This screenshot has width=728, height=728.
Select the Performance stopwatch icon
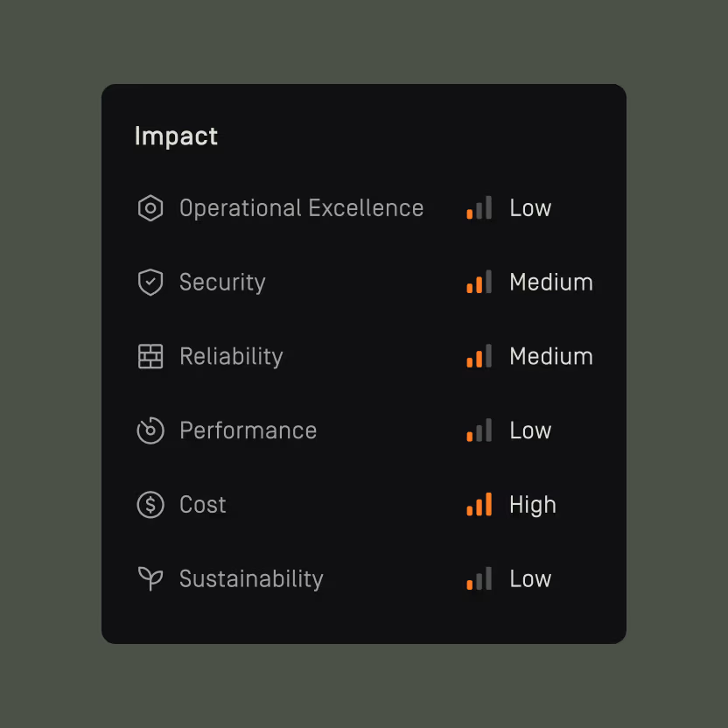[x=150, y=430]
